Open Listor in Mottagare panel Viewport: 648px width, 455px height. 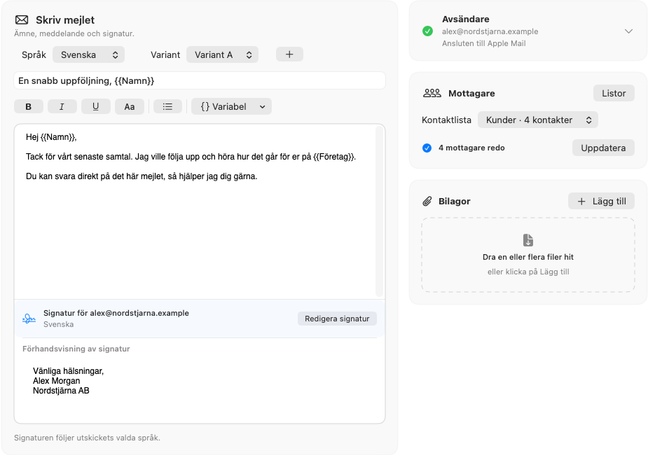pyautogui.click(x=614, y=93)
